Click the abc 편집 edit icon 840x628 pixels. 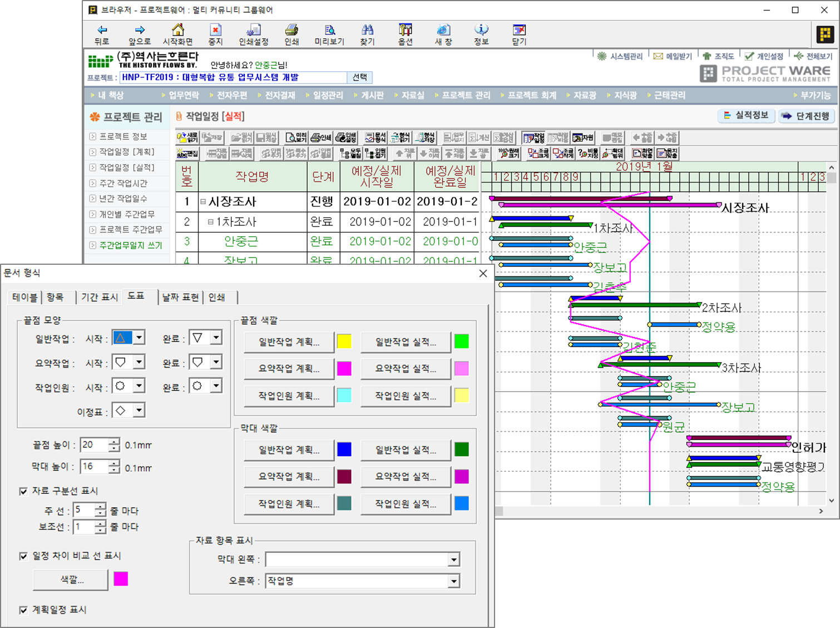click(x=187, y=153)
